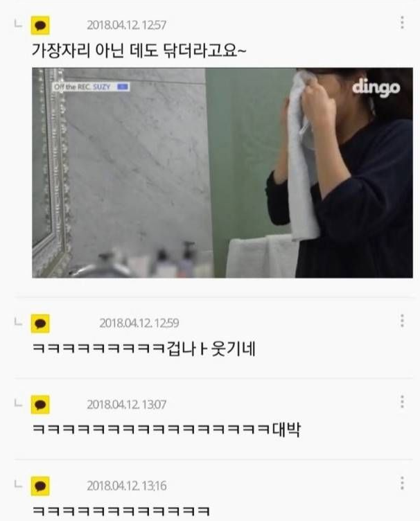Click the KakaoTalk profile icon of the 12:59 commenter
The image size is (420, 521).
click(40, 324)
